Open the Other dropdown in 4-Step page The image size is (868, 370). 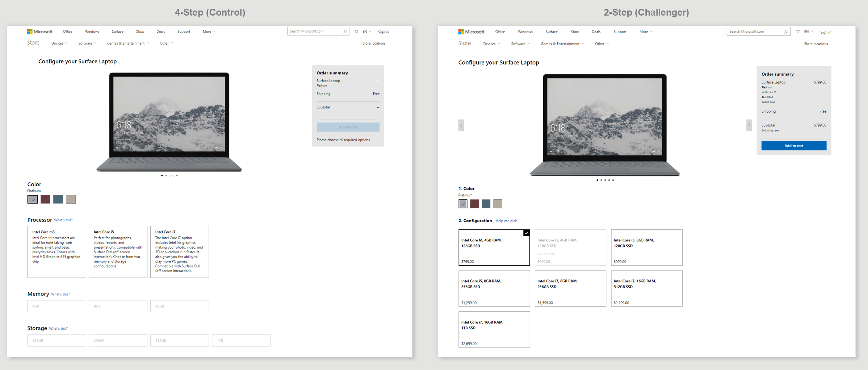(167, 43)
